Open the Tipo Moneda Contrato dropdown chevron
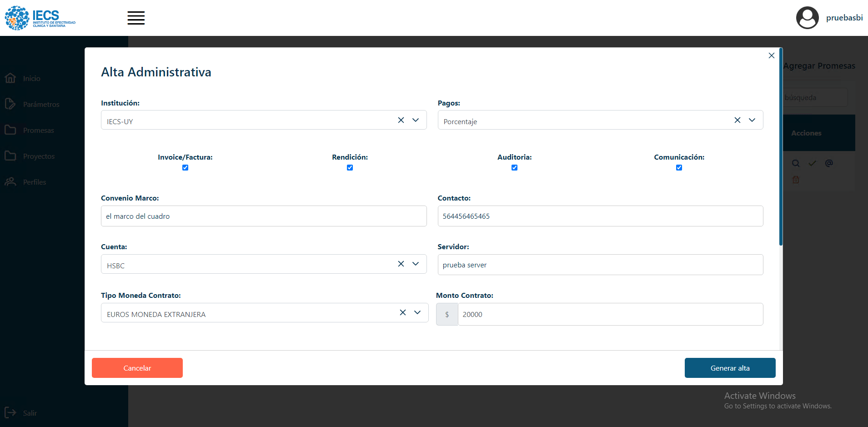This screenshot has height=427, width=868. click(x=417, y=312)
